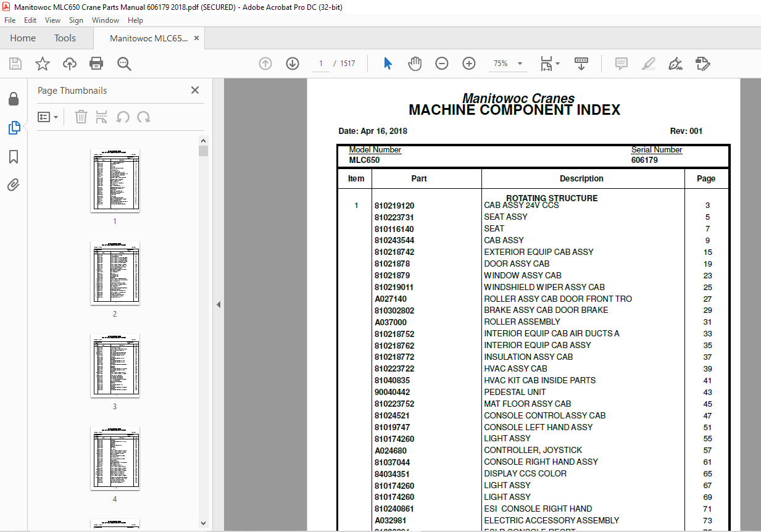This screenshot has width=761, height=532.
Task: Open the Window menu
Action: point(106,20)
